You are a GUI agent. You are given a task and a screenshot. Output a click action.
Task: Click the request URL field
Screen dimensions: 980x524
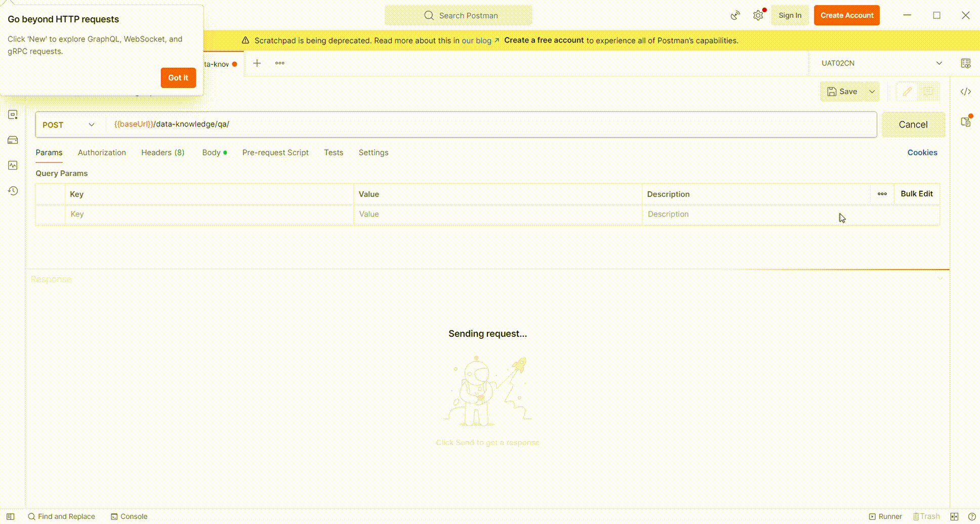point(354,124)
